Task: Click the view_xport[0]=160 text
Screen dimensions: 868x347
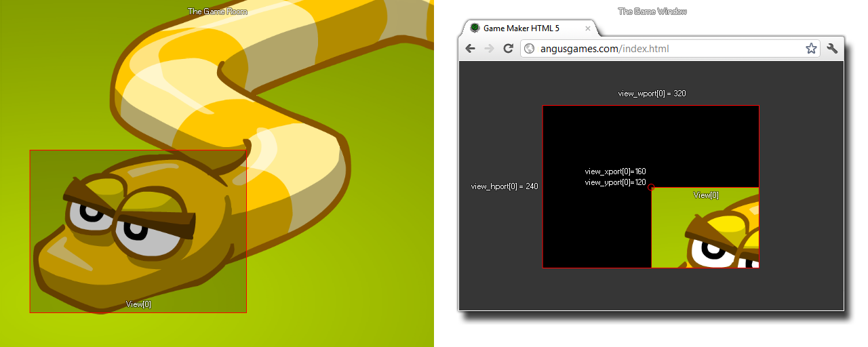Action: point(615,171)
